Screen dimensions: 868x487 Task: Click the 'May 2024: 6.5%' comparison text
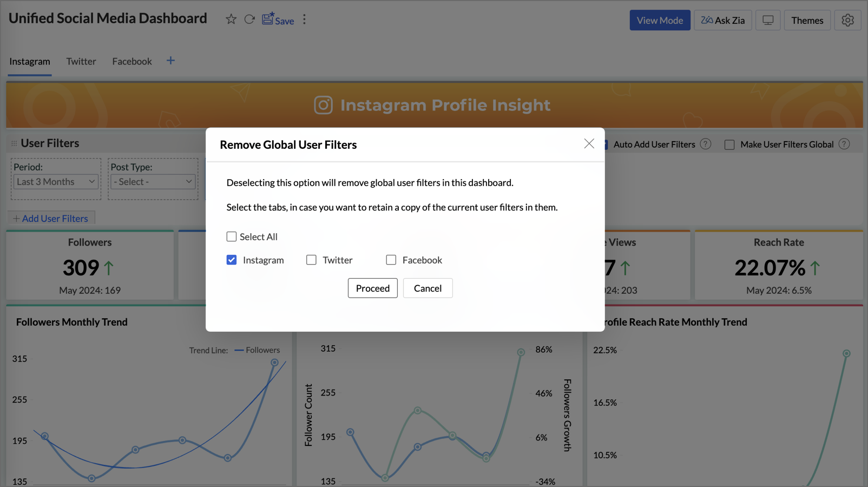pyautogui.click(x=779, y=291)
